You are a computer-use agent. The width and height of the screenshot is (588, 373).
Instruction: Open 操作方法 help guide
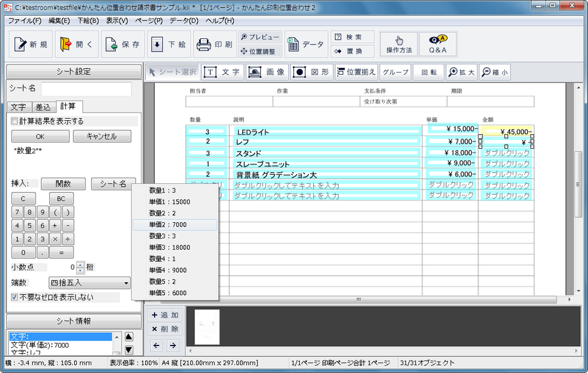pos(399,44)
